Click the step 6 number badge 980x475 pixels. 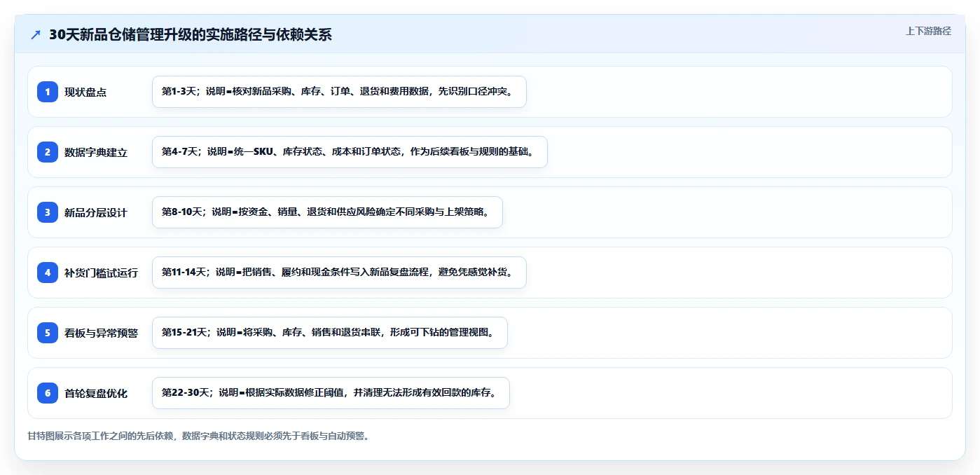click(x=48, y=393)
